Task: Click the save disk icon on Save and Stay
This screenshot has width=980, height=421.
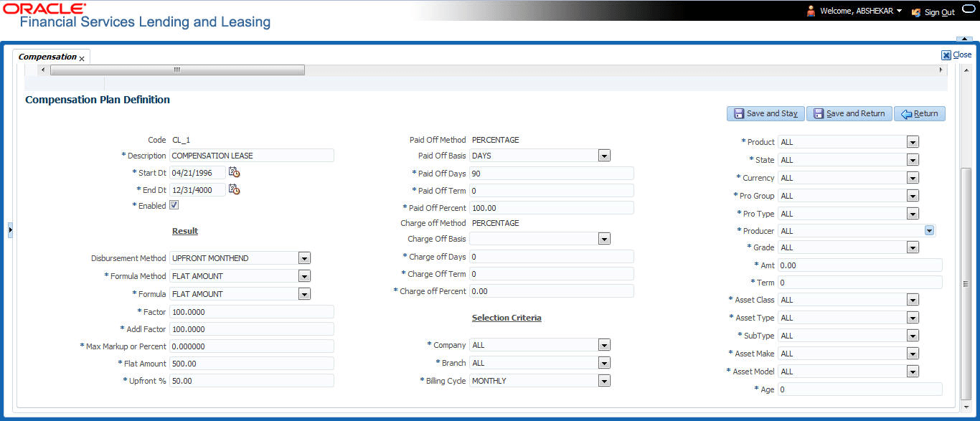Action: tap(740, 113)
